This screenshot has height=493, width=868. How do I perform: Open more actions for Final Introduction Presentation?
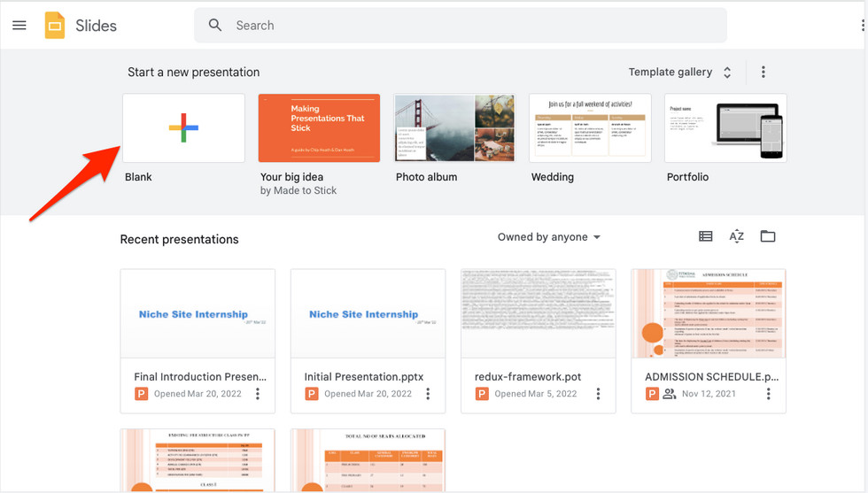pyautogui.click(x=258, y=393)
